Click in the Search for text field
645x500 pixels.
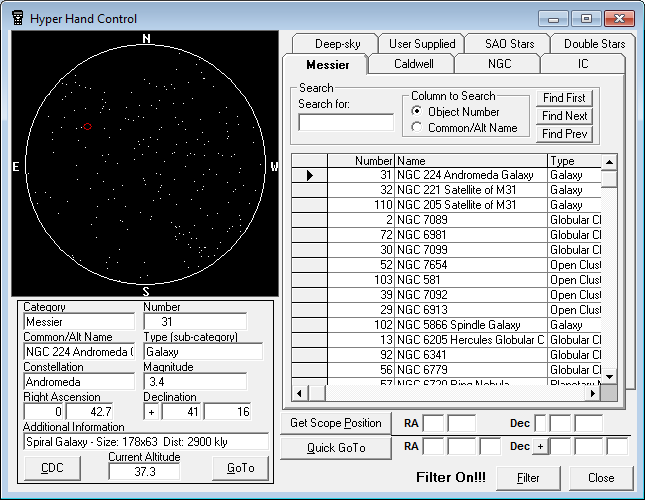[x=346, y=122]
